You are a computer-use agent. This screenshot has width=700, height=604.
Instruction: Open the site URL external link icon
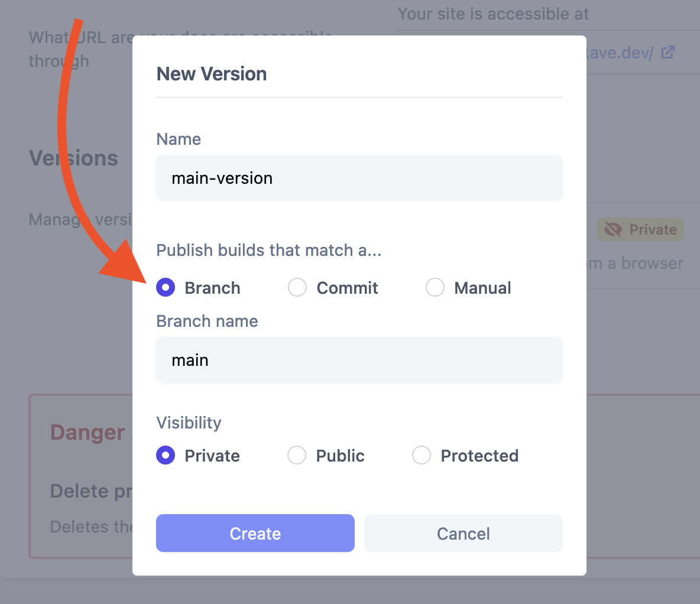(x=669, y=53)
